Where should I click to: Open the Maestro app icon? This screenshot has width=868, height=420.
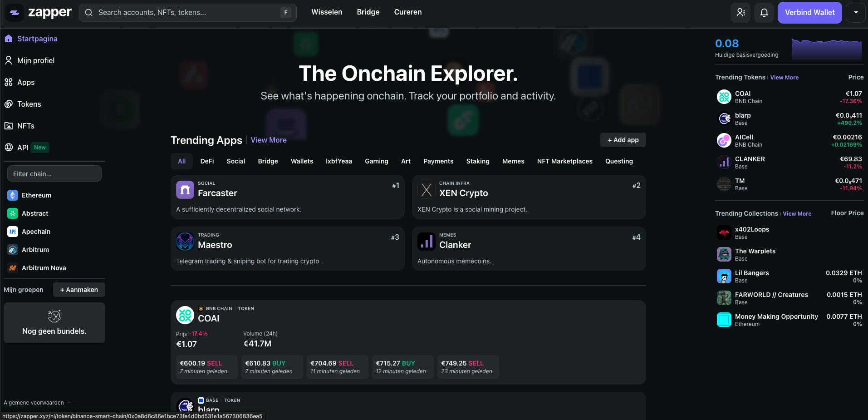(185, 242)
